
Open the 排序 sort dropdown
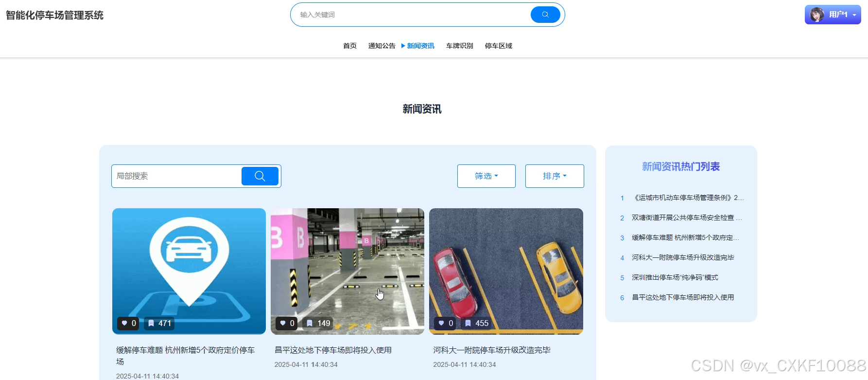(555, 176)
